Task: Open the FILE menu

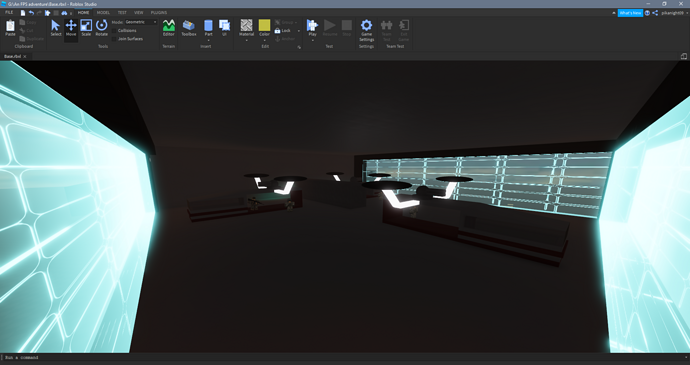Action: (x=9, y=12)
